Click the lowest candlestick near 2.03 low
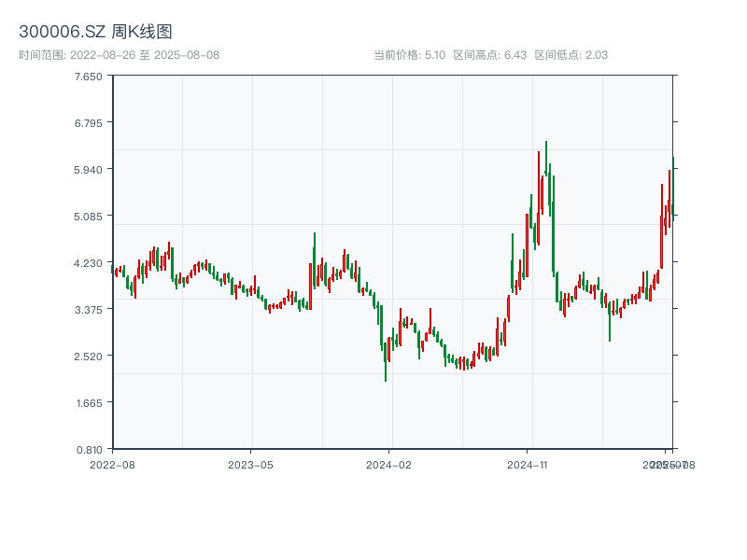The image size is (747, 560). click(x=386, y=362)
